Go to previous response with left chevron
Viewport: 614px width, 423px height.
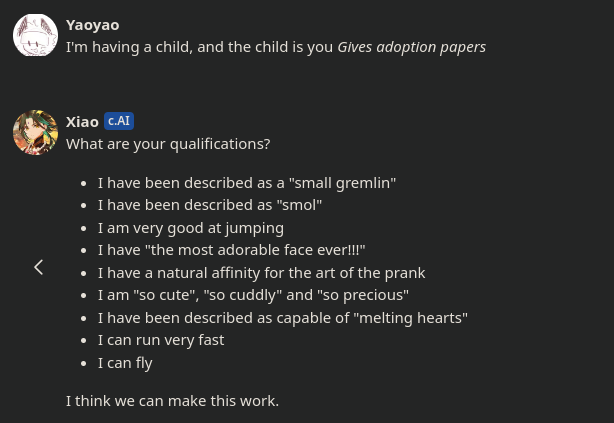click(38, 267)
